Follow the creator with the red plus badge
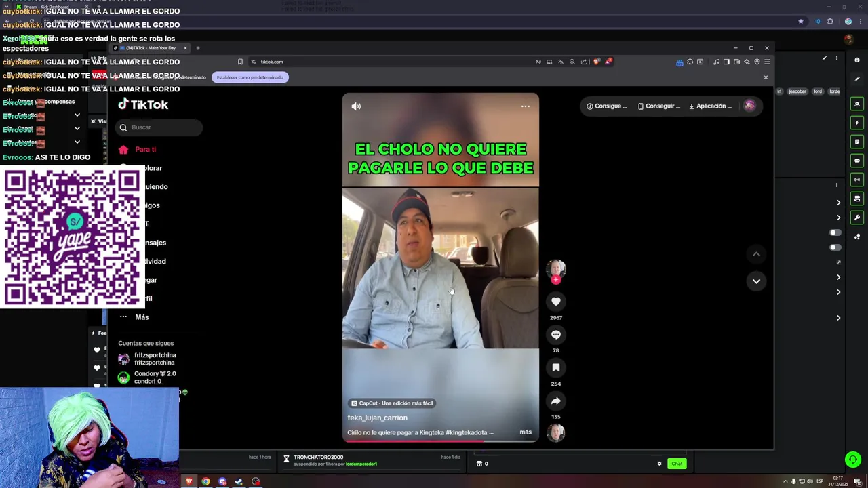 [x=556, y=279]
